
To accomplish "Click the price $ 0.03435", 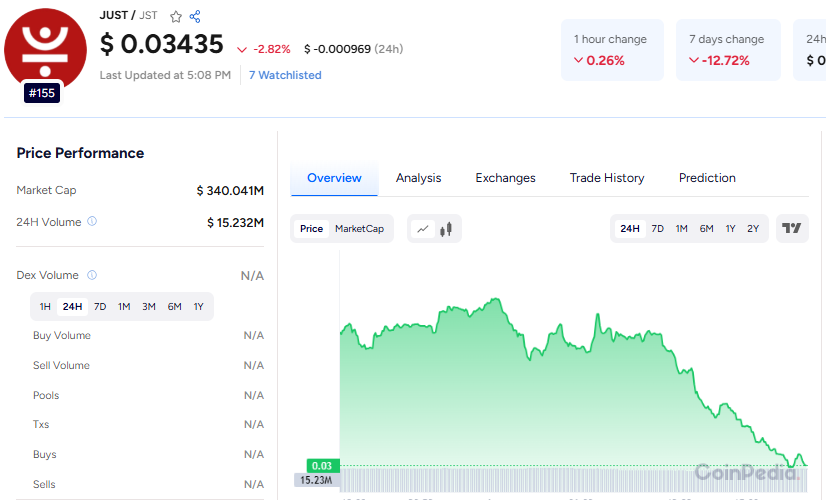I will (162, 44).
